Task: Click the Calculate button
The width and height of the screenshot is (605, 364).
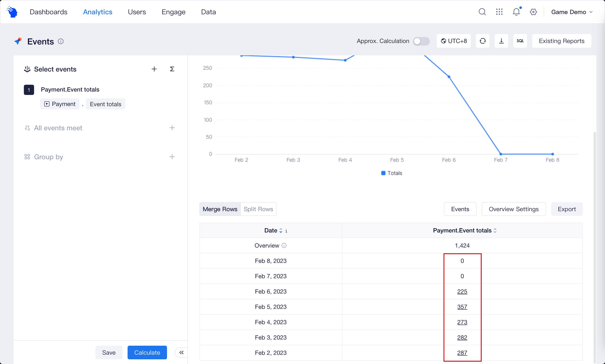Action: (147, 353)
